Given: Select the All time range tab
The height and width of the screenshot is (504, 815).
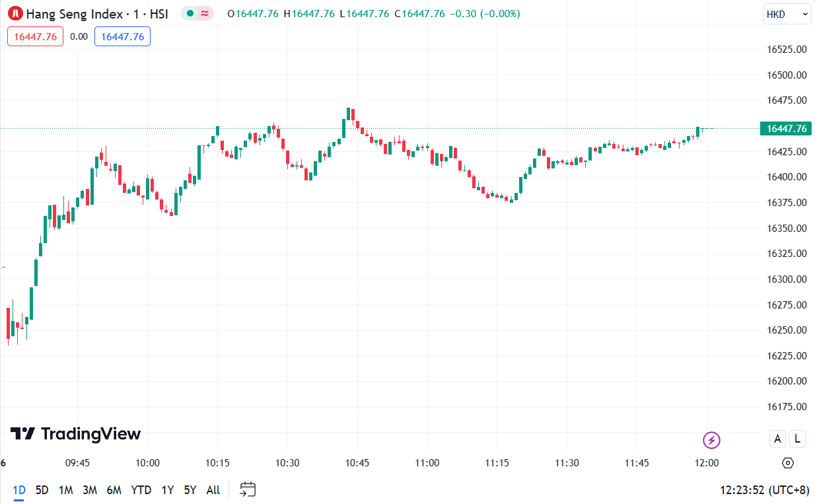Looking at the screenshot, I should coord(213,490).
